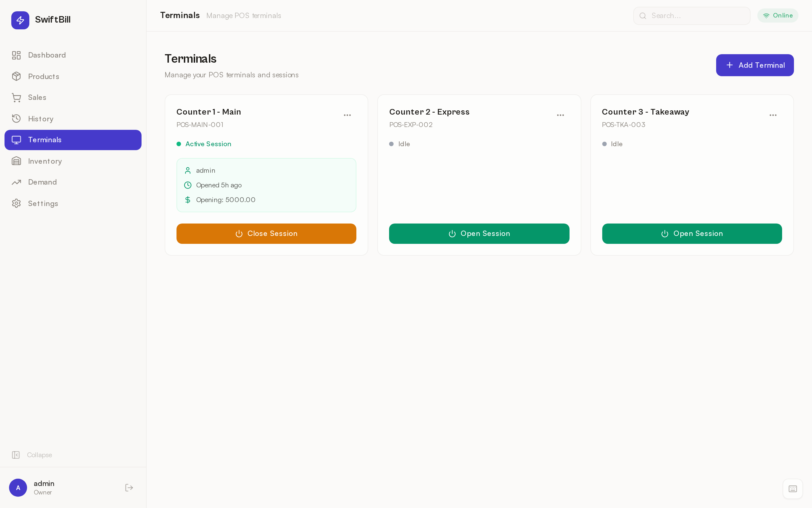The image size is (812, 508).
Task: Open options menu for Counter 3 - Takeaway
Action: pos(773,115)
